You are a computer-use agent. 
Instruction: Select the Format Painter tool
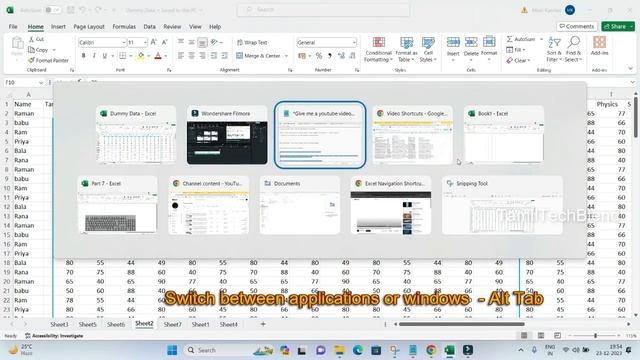[48, 60]
